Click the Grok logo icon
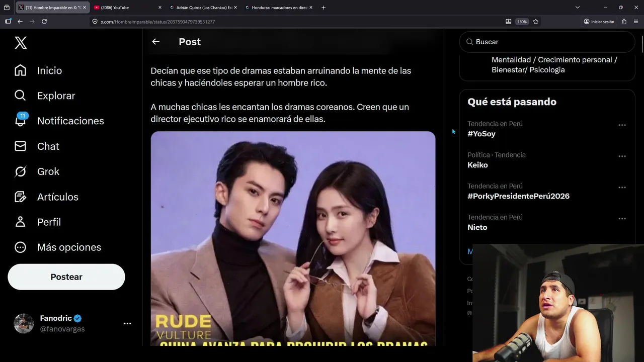The image size is (644, 362). click(x=20, y=171)
